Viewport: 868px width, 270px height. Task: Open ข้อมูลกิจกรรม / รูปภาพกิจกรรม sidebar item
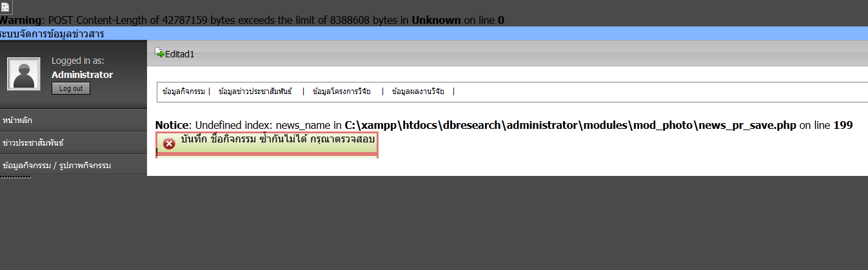(74, 165)
